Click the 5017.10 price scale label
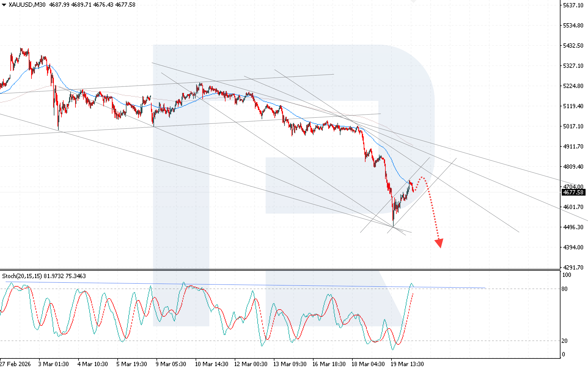588x371 pixels. click(x=573, y=126)
